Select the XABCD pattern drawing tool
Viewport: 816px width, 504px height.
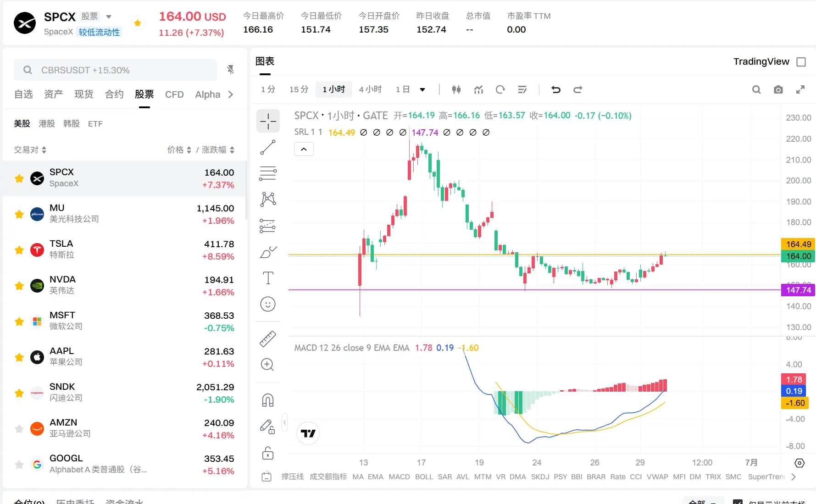click(268, 199)
